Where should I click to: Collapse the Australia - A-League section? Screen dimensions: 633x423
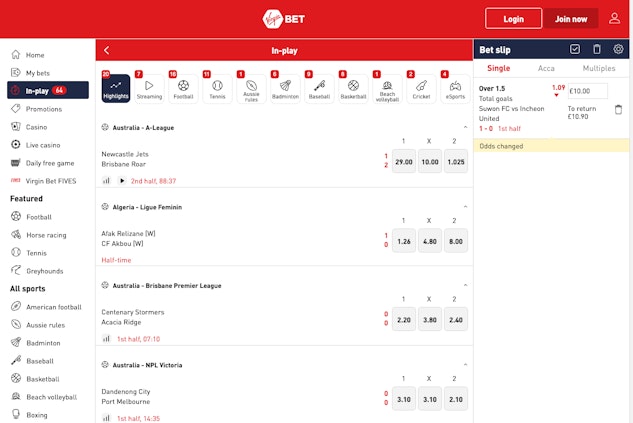465,127
